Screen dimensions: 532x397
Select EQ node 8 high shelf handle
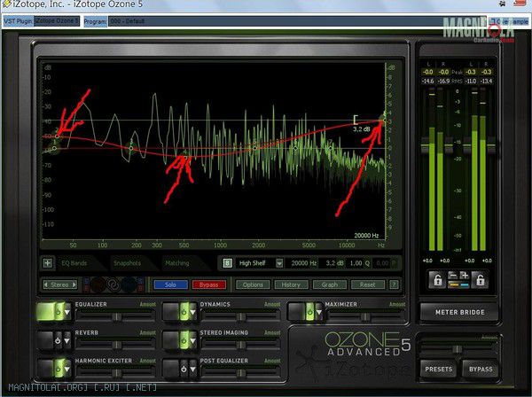pyautogui.click(x=384, y=120)
